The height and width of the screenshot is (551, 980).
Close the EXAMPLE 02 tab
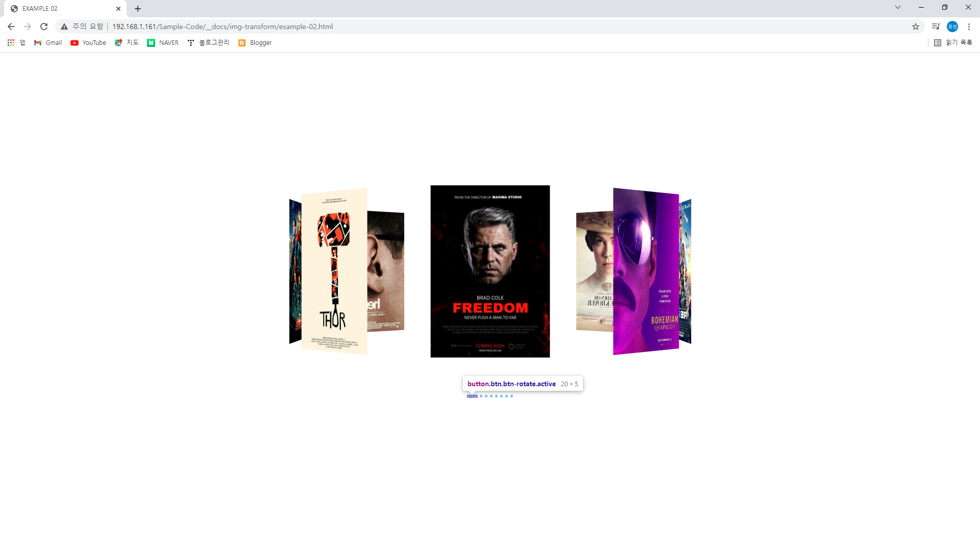[x=118, y=9]
